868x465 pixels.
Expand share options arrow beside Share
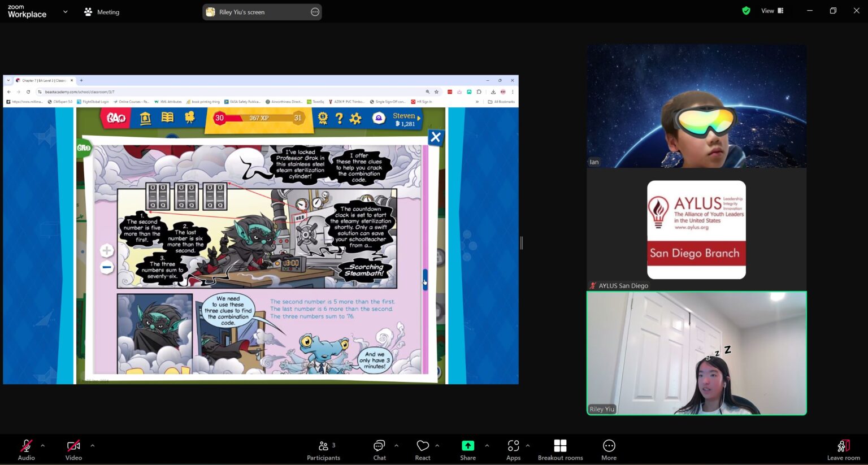pyautogui.click(x=487, y=445)
